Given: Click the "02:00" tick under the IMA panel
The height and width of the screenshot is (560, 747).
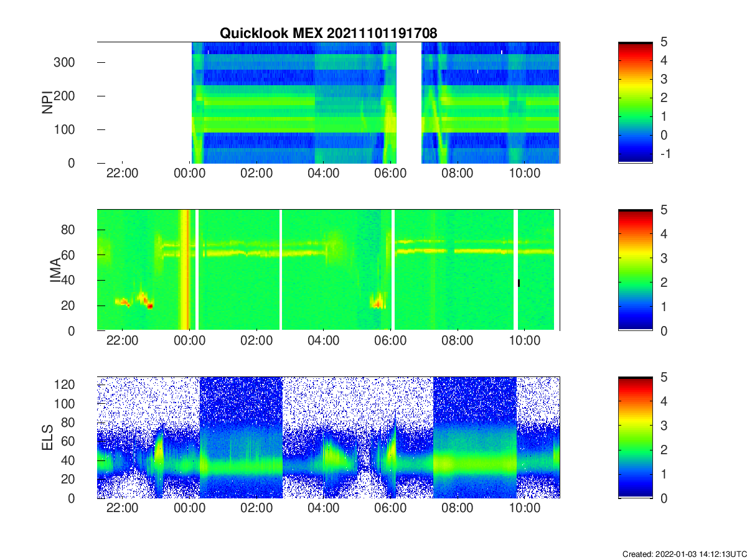Looking at the screenshot, I should [256, 341].
